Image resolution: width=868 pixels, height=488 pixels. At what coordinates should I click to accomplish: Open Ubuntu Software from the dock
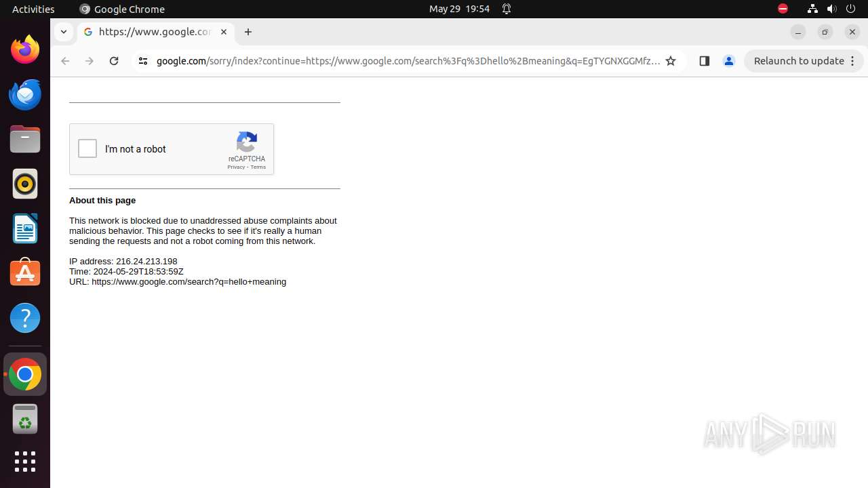[x=25, y=273]
